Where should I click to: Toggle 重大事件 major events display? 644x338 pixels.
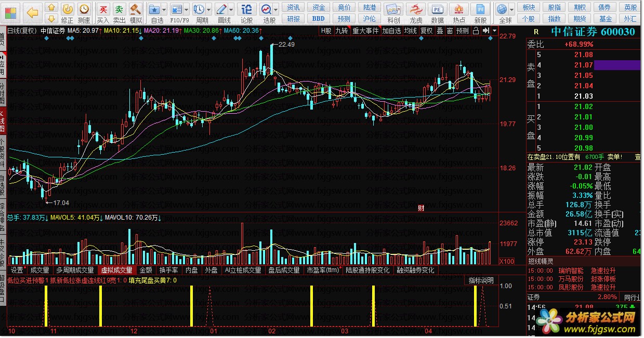[365, 31]
